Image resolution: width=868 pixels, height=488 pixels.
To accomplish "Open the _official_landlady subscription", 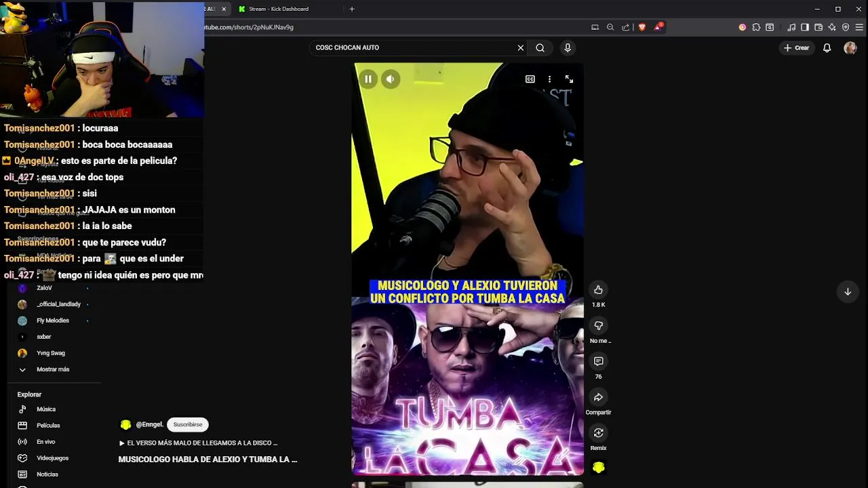I will click(58, 304).
